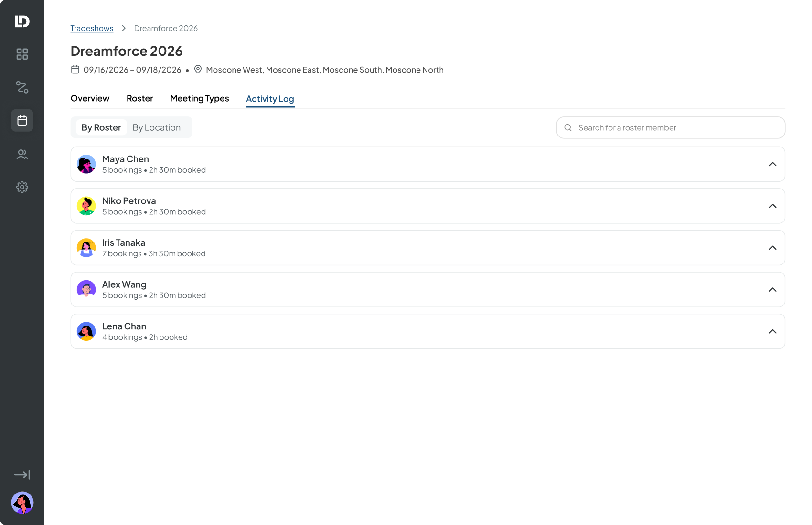The width and height of the screenshot is (812, 525).
Task: Click the Moscone venues location text
Action: click(325, 70)
